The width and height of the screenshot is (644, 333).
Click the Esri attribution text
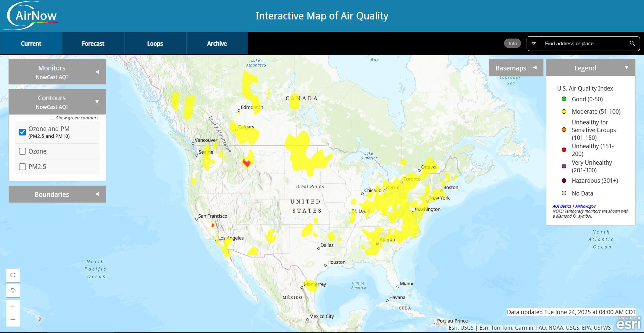tap(530, 328)
